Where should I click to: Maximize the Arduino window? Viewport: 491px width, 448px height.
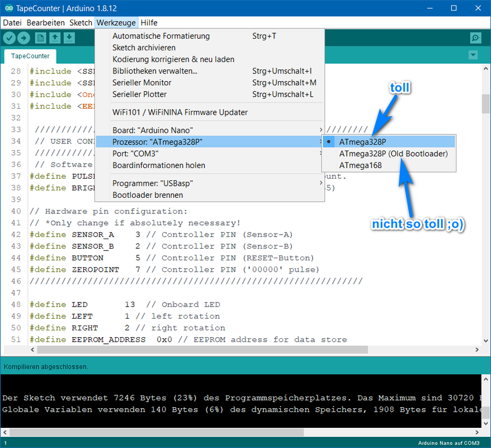click(453, 8)
